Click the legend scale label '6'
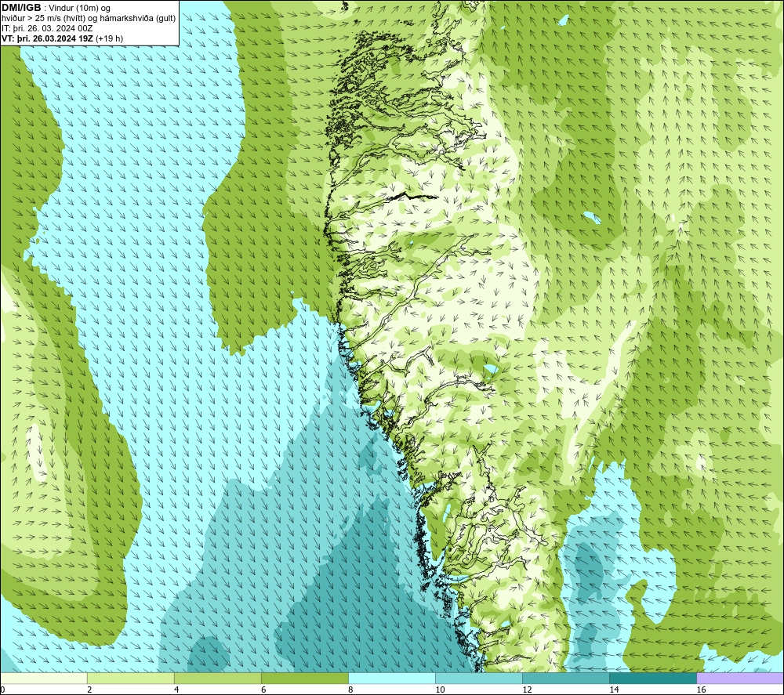Image resolution: width=784 pixels, height=695 pixels. (x=263, y=690)
